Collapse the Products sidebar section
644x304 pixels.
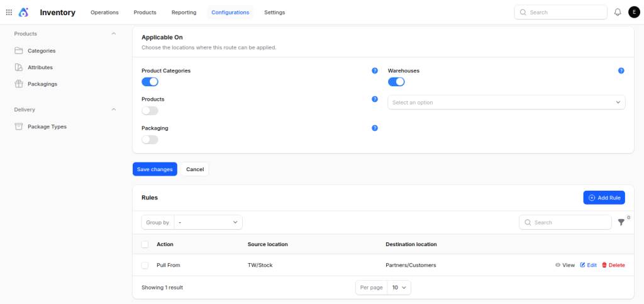[x=114, y=34]
